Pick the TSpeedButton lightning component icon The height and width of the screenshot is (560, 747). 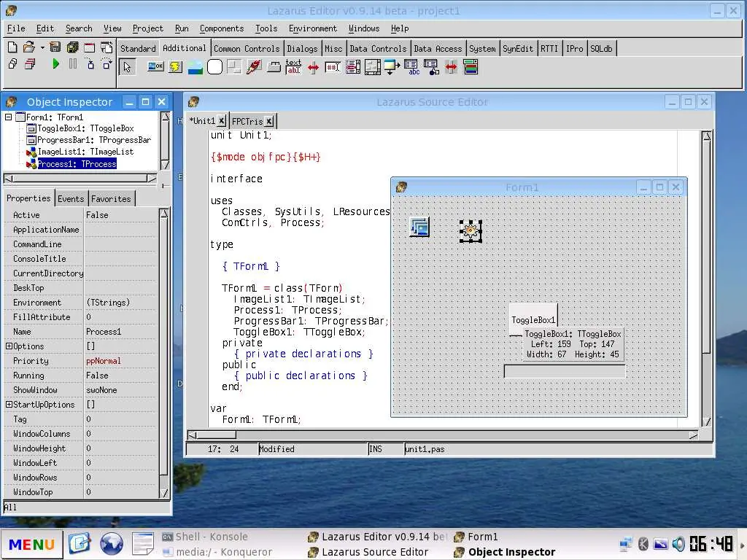176,66
